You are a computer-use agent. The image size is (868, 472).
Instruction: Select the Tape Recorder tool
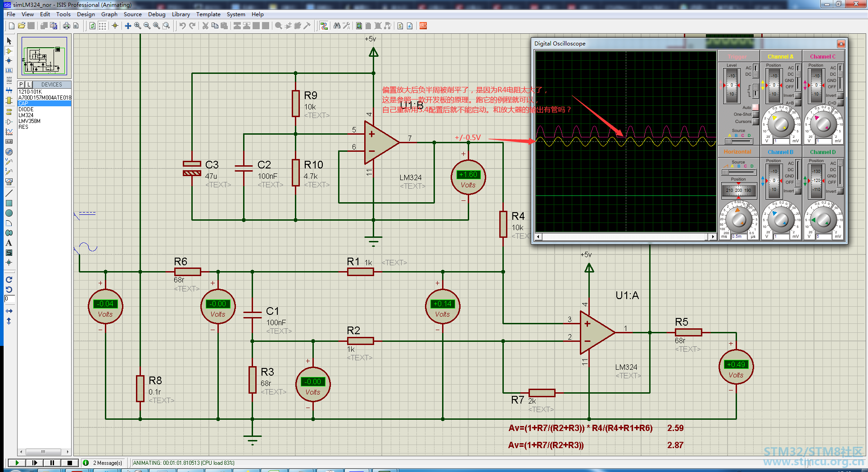(x=9, y=141)
